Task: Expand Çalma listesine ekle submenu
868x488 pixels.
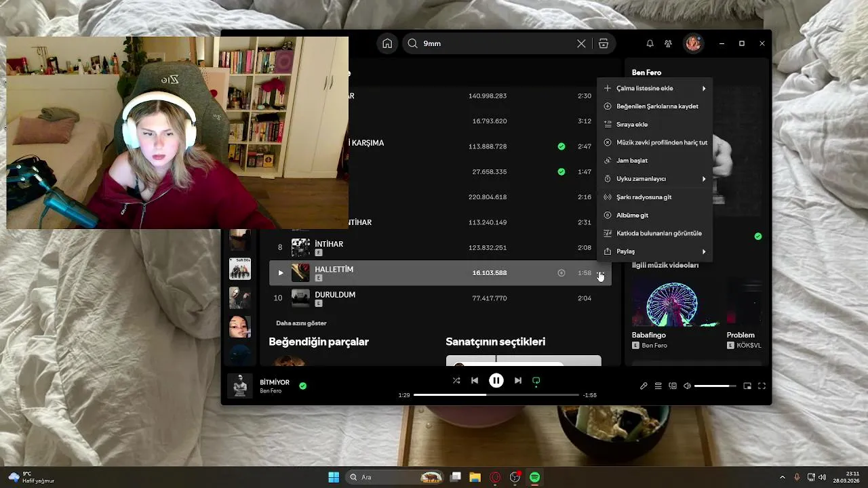Action: click(654, 88)
